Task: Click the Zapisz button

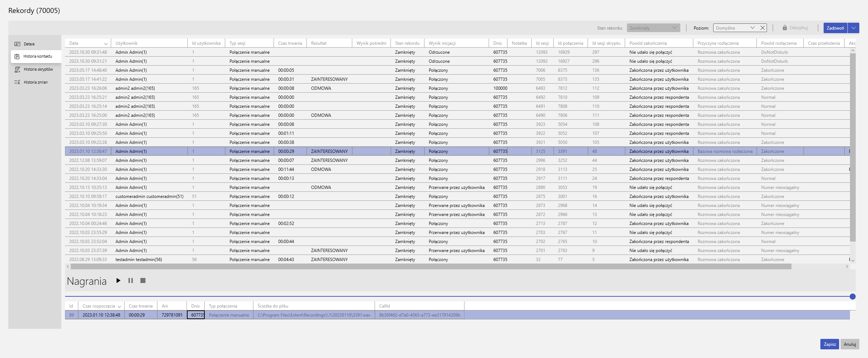Action: 829,344
